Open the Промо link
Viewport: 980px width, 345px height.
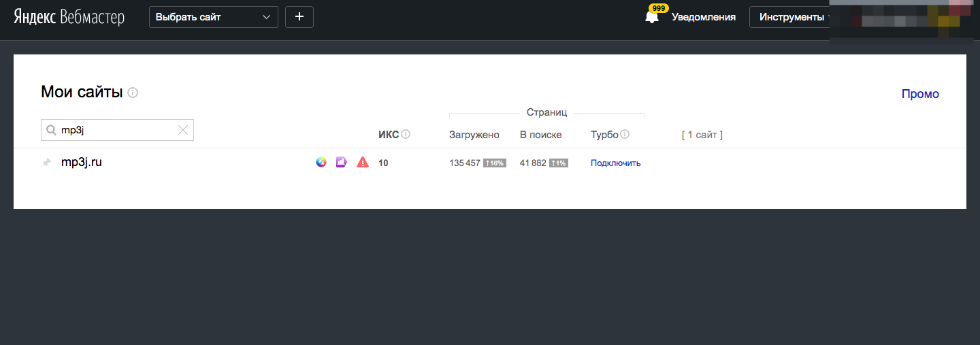(x=920, y=94)
